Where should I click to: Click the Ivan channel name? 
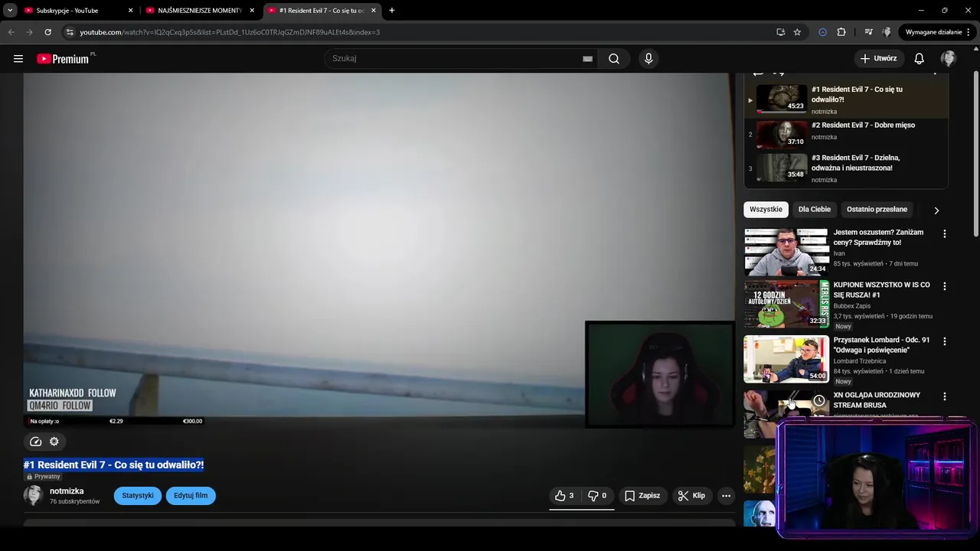839,253
